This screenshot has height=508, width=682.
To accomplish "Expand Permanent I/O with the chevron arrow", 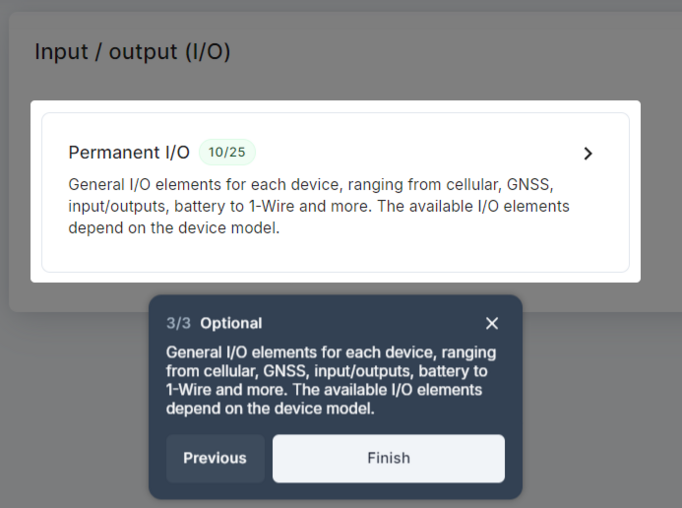I will 588,153.
